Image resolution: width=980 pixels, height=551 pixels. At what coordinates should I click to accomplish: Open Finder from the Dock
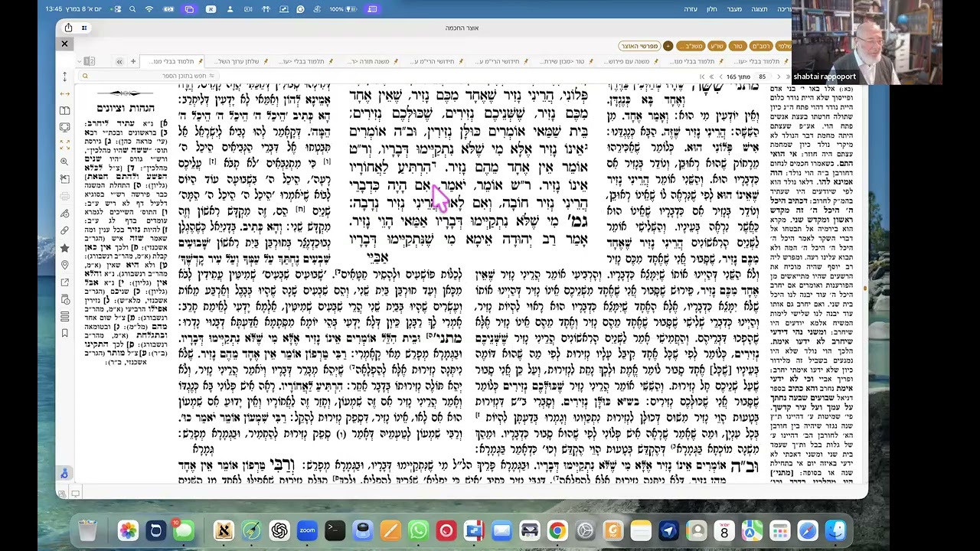[835, 530]
